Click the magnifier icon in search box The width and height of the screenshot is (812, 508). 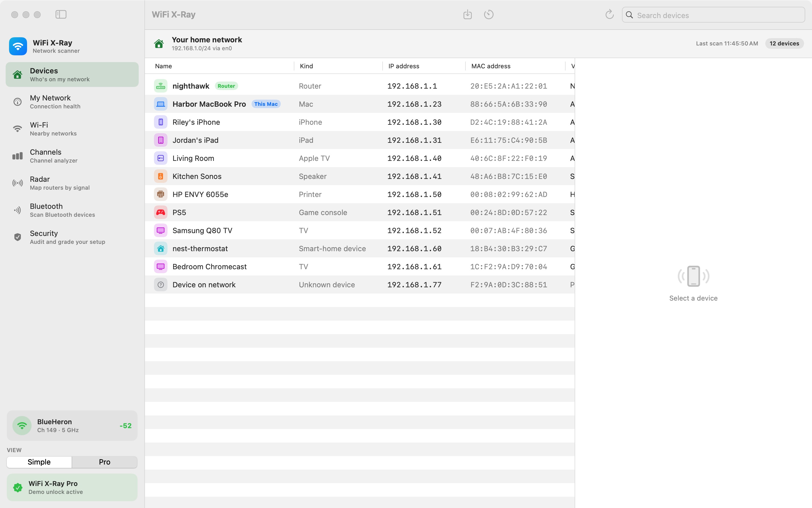coord(630,15)
